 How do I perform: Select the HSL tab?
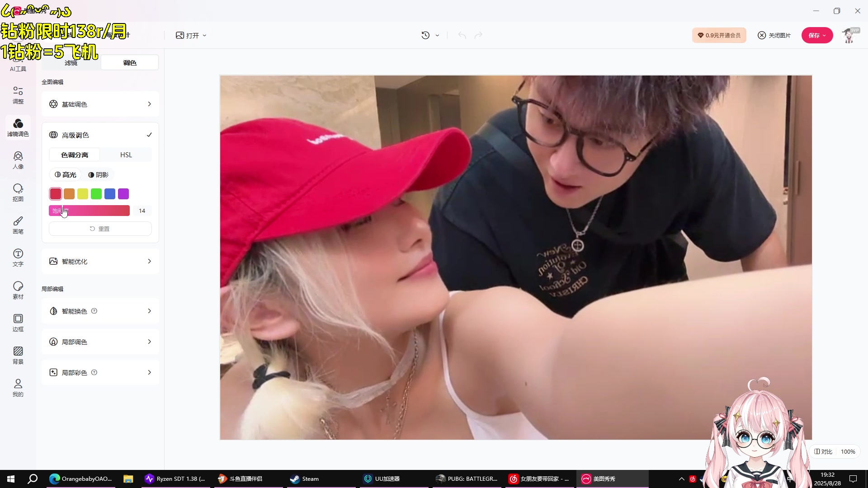(x=126, y=155)
